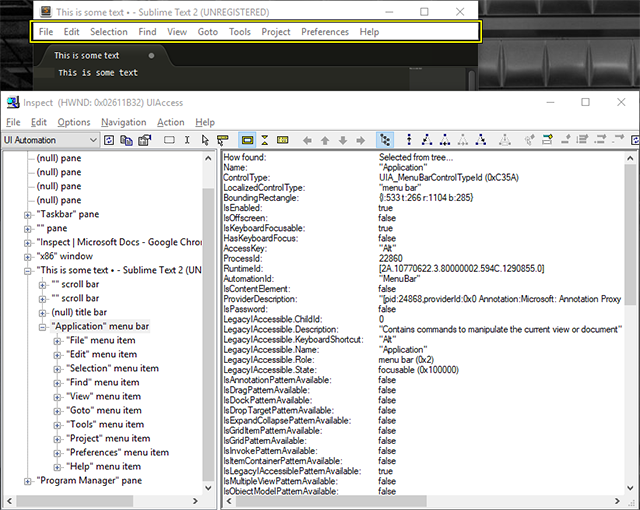Click the "LegacyIAccessible.Description:" label

pyautogui.click(x=281, y=329)
